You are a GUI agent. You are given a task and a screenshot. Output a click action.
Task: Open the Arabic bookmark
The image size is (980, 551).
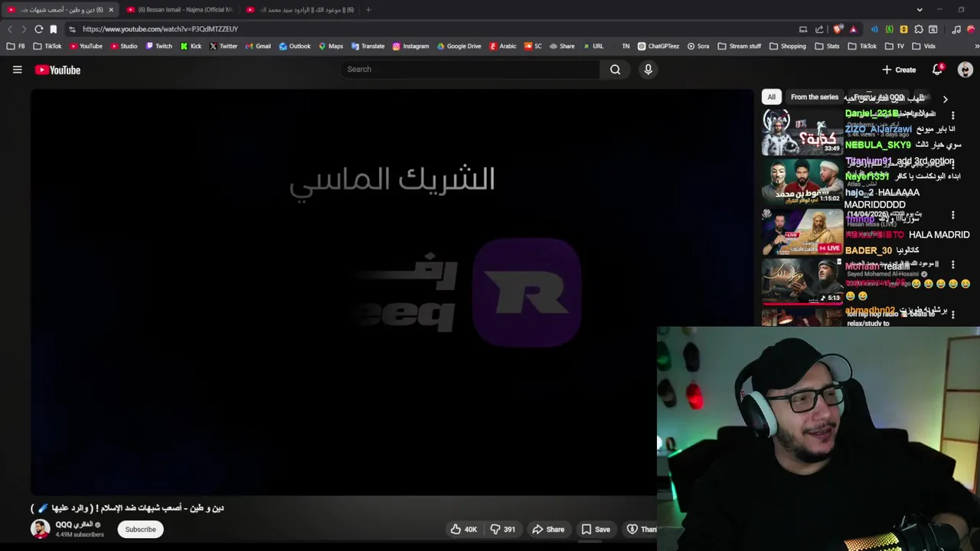(503, 46)
